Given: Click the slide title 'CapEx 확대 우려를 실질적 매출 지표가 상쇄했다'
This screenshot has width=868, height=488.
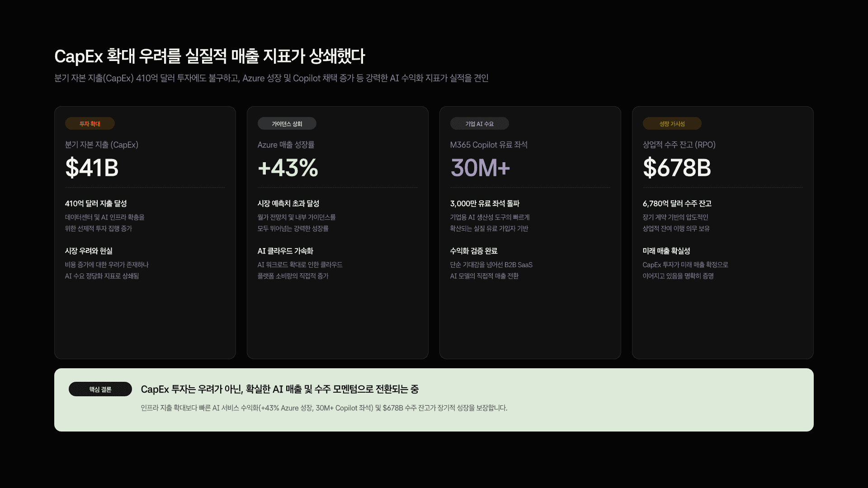Looking at the screenshot, I should (x=209, y=56).
